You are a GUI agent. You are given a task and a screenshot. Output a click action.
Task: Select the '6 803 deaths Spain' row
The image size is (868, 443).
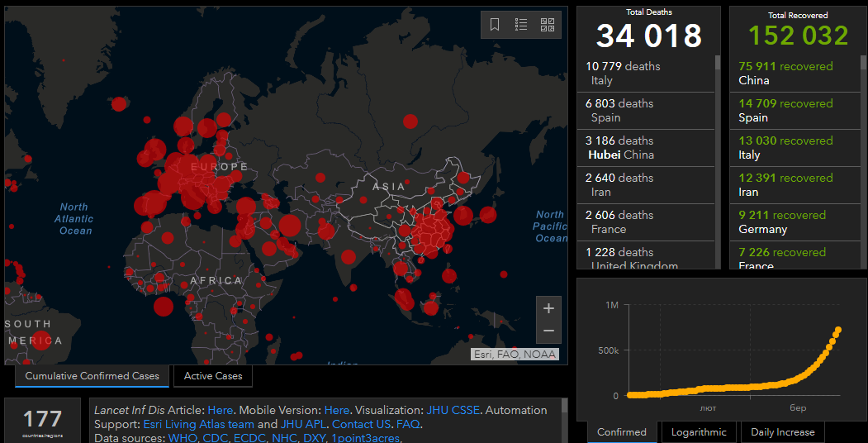point(646,110)
